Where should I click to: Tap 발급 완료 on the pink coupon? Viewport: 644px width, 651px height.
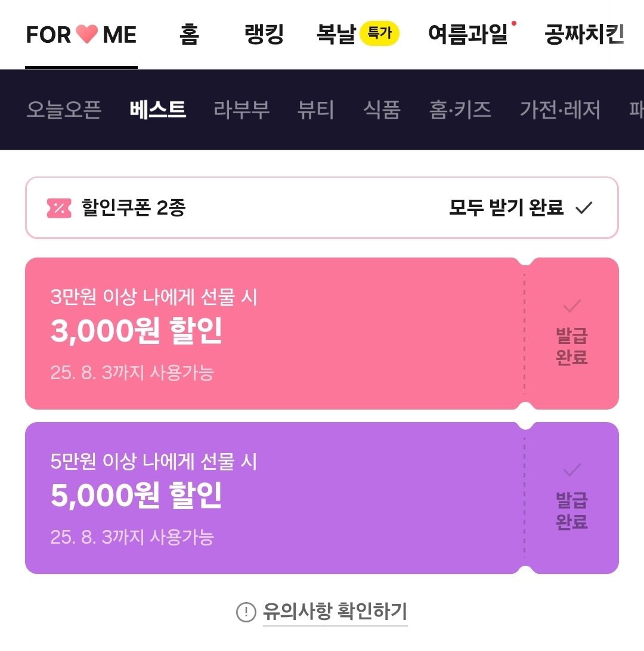[572, 346]
